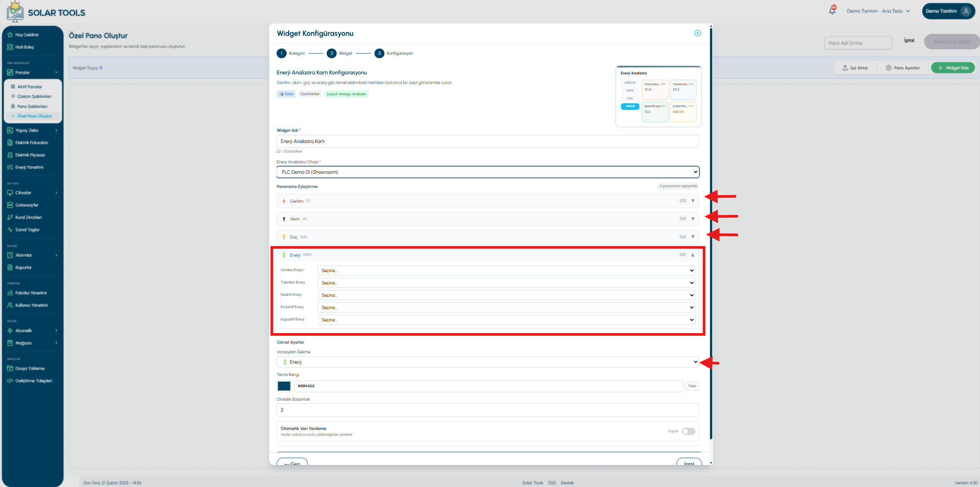Open the Demo Tanıtım user profile menu
This screenshot has width=980, height=487.
click(948, 11)
